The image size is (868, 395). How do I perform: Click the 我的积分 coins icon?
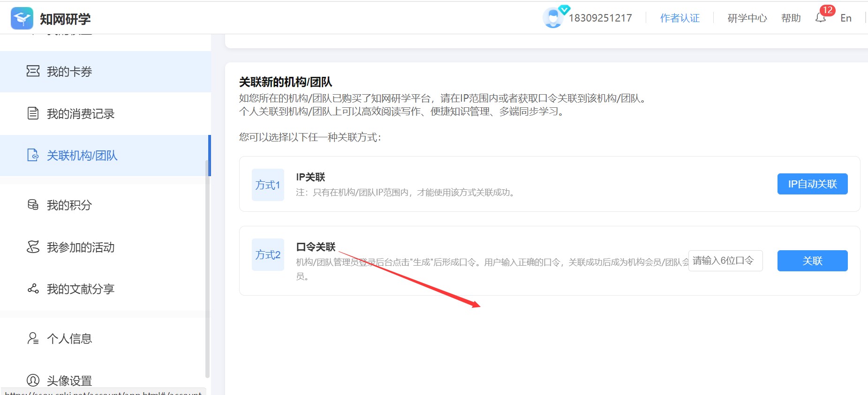click(33, 205)
